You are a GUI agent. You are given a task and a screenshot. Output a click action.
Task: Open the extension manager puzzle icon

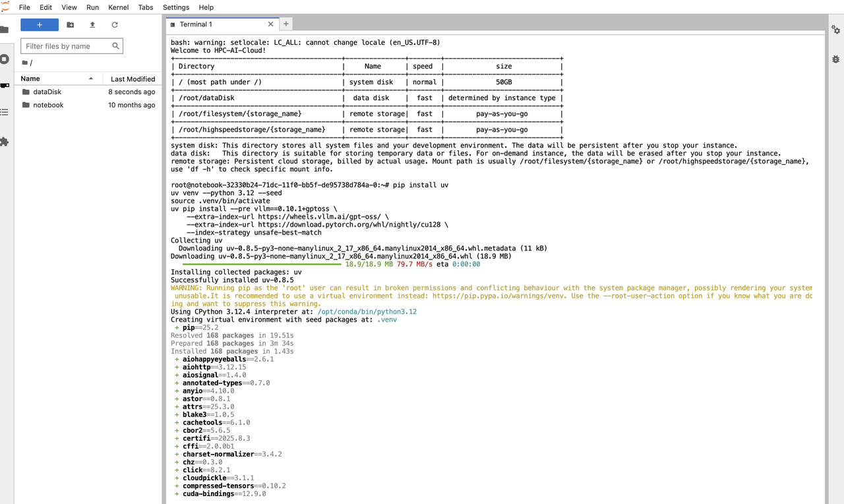4,141
